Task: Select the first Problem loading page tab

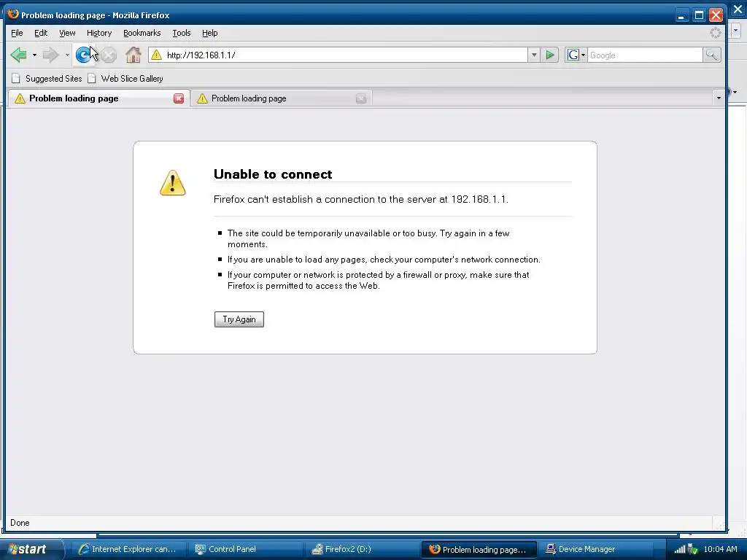Action: point(99,98)
